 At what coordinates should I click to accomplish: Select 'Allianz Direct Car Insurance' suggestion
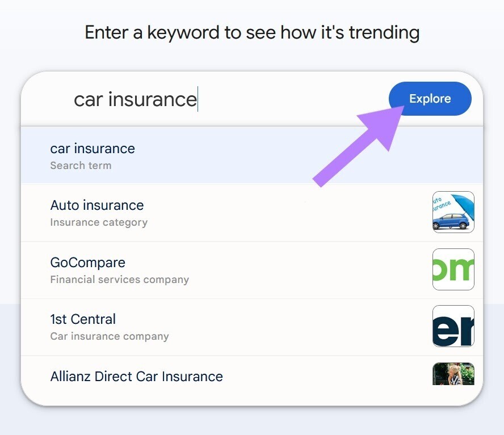(136, 376)
